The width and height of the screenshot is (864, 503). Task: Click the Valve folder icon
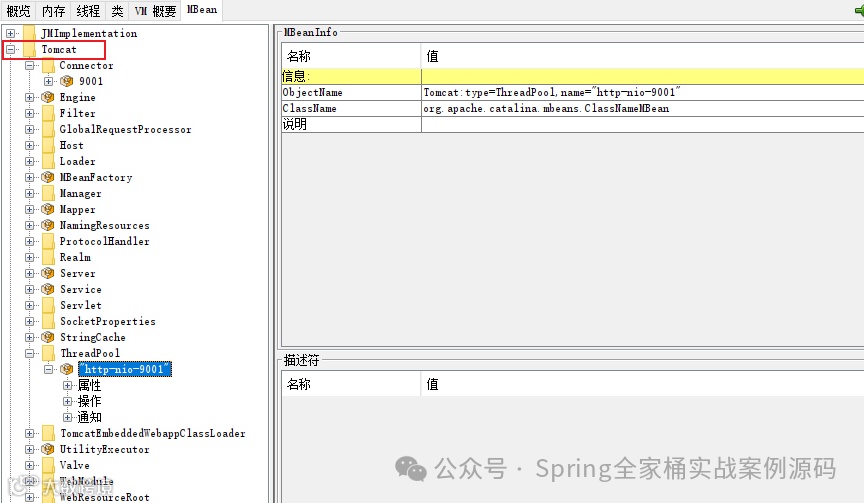[48, 466]
